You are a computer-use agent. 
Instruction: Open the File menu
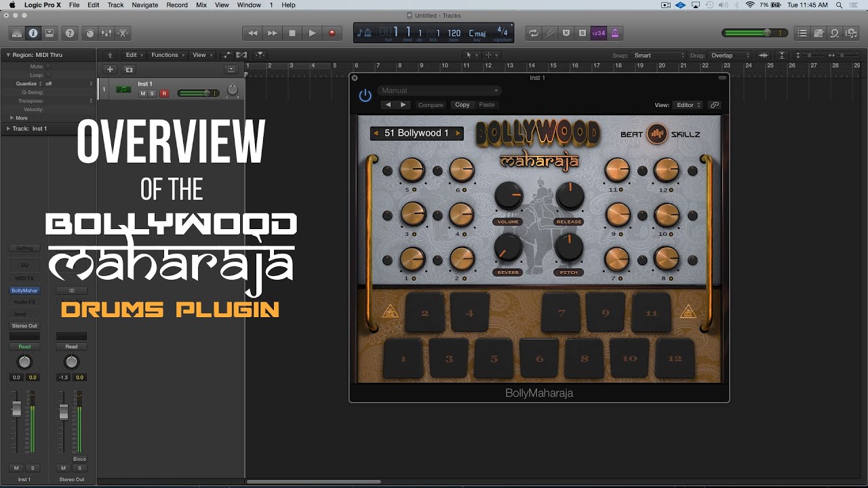click(74, 5)
